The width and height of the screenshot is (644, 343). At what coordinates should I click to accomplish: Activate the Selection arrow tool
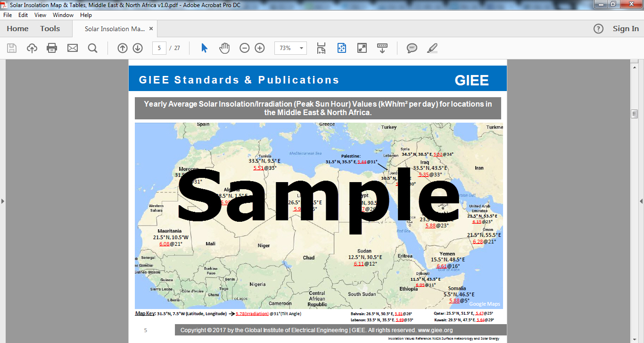click(204, 48)
